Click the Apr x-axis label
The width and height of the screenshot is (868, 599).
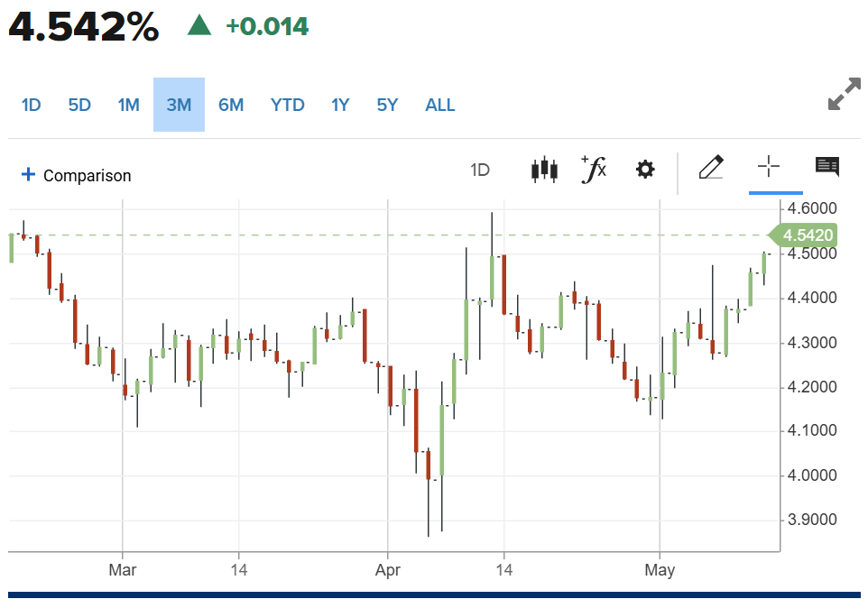[x=387, y=569]
